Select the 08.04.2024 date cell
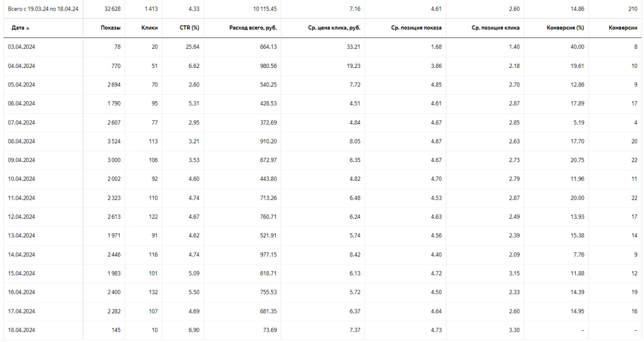644x342 pixels. click(22, 141)
